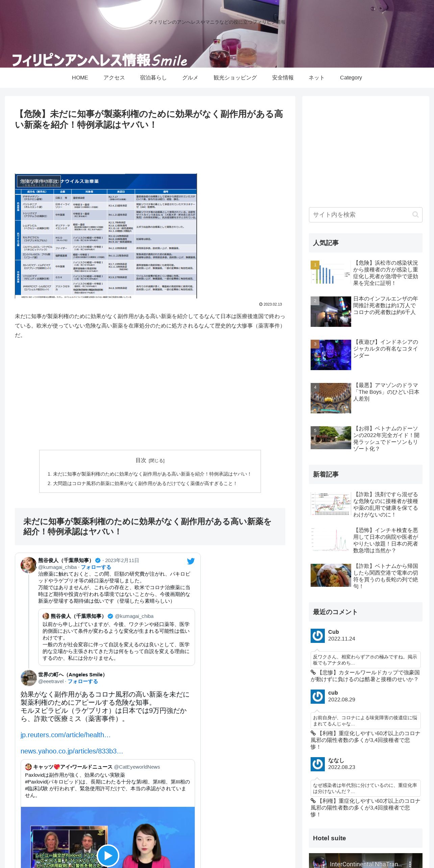The width and height of the screenshot is (434, 868).
Task: Open comment お前自身が、コロナによる味覚障害
Action: (365, 721)
